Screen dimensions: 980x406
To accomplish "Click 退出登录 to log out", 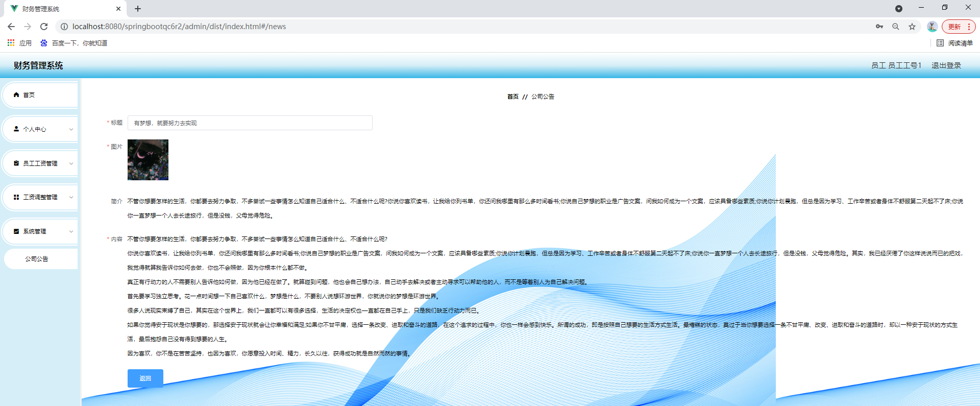I will [x=946, y=65].
